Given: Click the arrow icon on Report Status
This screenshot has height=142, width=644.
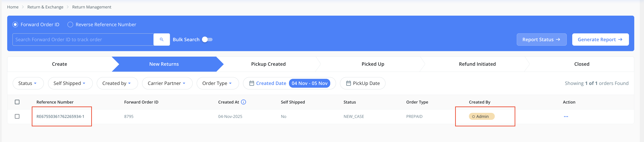Looking at the screenshot, I should [558, 40].
